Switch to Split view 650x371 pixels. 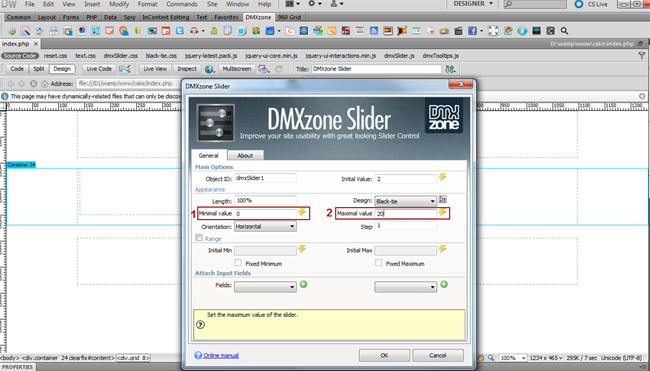39,69
